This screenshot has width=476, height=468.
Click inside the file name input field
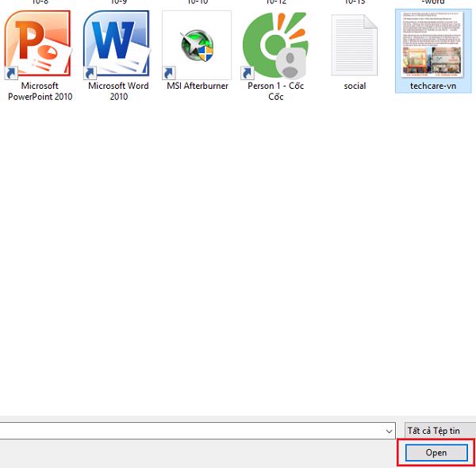[x=190, y=431]
